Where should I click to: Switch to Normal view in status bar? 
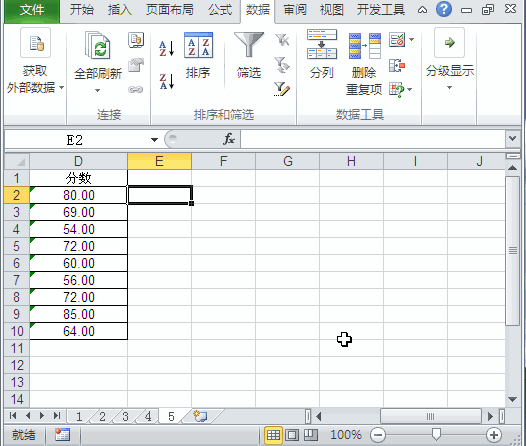click(273, 435)
